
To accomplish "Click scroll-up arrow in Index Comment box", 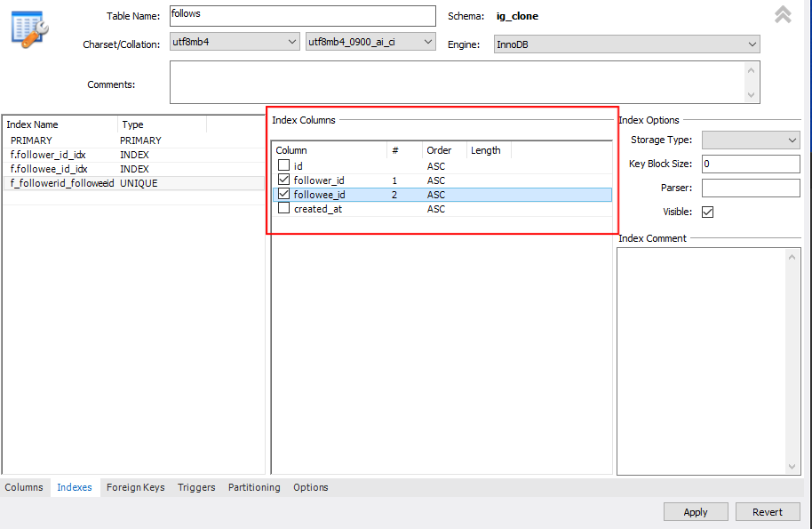I will tap(792, 257).
